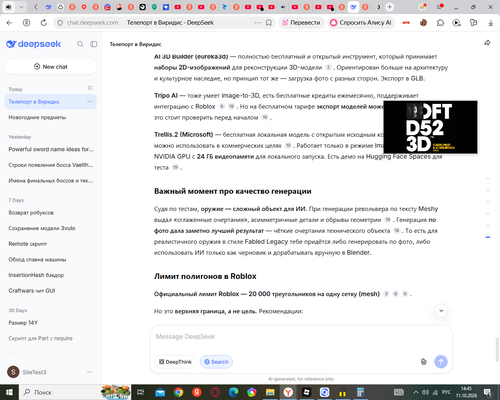Click the page vertical scrollbar thumb
500x400 pixels.
[497, 349]
